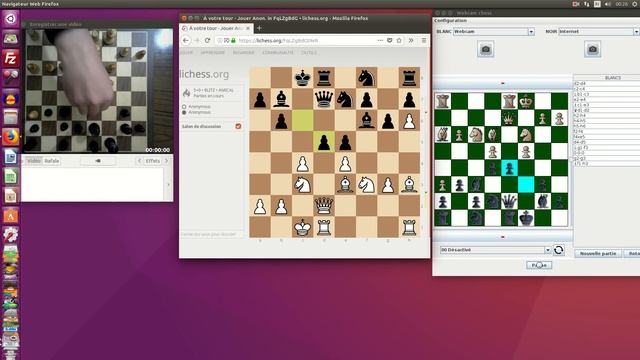This screenshot has height=360, width=640.
Task: Click the lichess chat input field
Action: [x=211, y=234]
